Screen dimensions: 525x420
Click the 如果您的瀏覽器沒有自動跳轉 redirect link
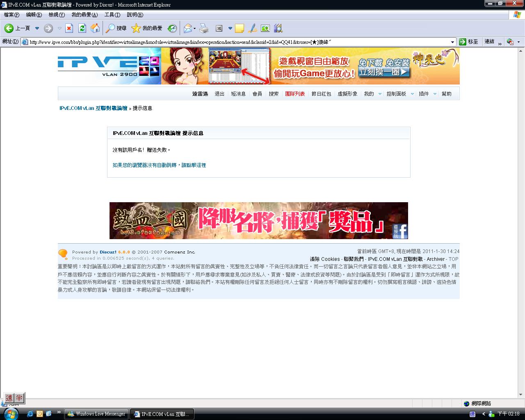pyautogui.click(x=160, y=165)
